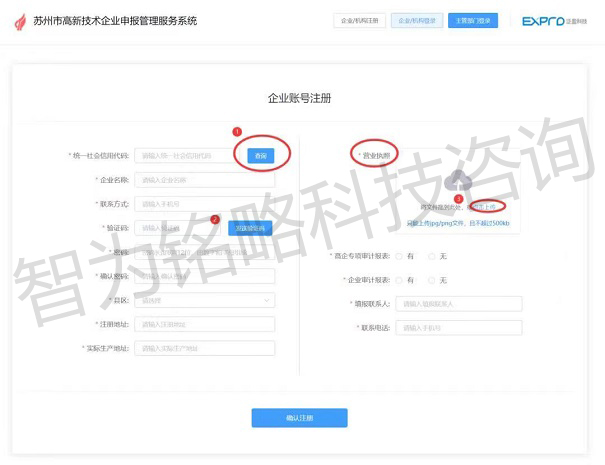605x465 pixels.
Task: Select 有 for 企业审计报表
Action: point(400,280)
